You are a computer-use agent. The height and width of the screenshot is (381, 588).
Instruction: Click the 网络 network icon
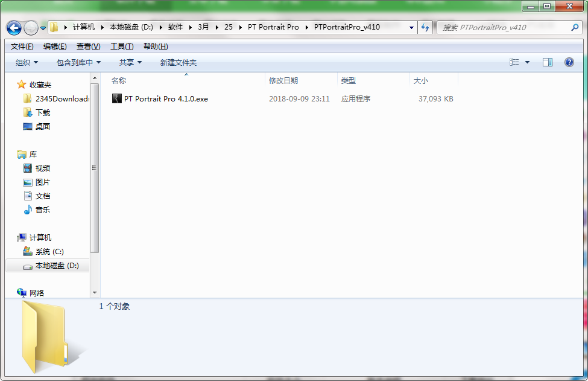[x=21, y=292]
